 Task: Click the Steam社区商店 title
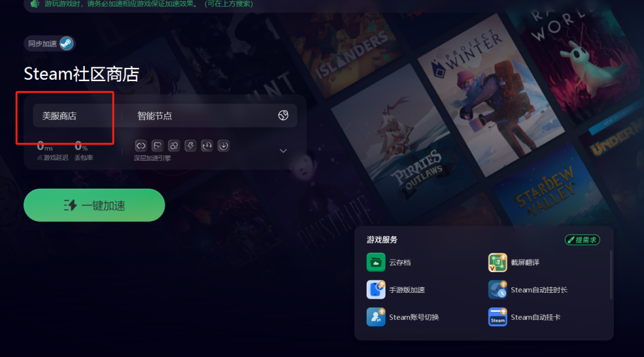coord(81,74)
